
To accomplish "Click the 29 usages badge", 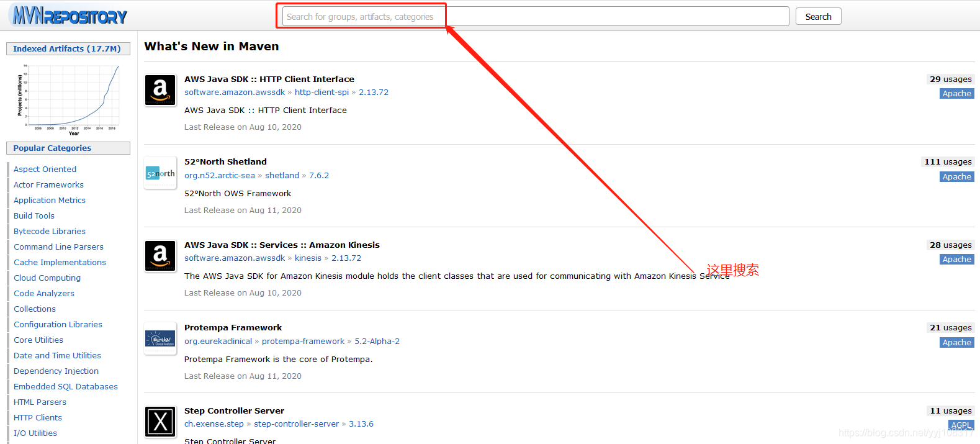I will tap(950, 79).
